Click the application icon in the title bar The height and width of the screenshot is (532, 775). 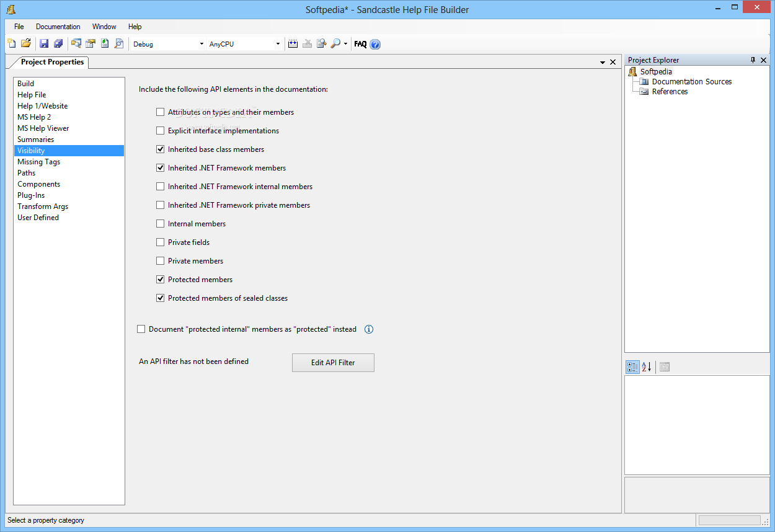coord(11,9)
